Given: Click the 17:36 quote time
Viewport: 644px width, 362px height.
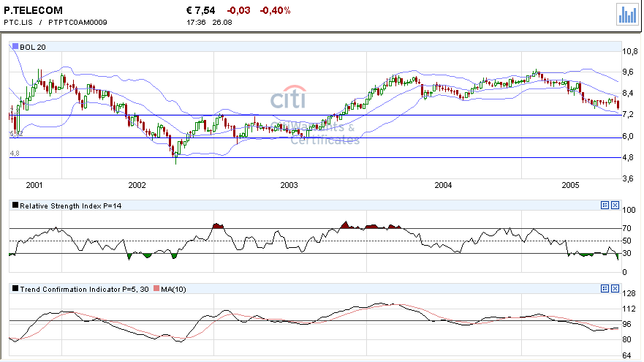Looking at the screenshot, I should (197, 22).
